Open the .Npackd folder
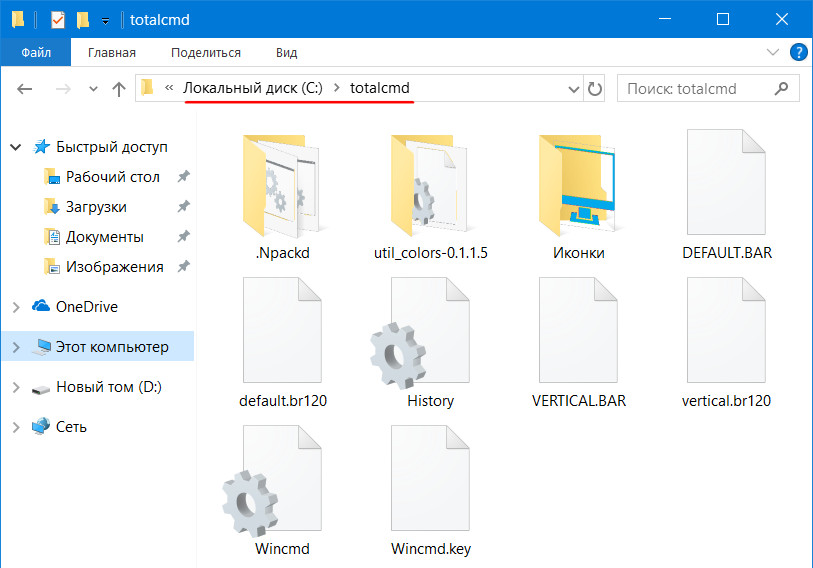 pos(282,186)
